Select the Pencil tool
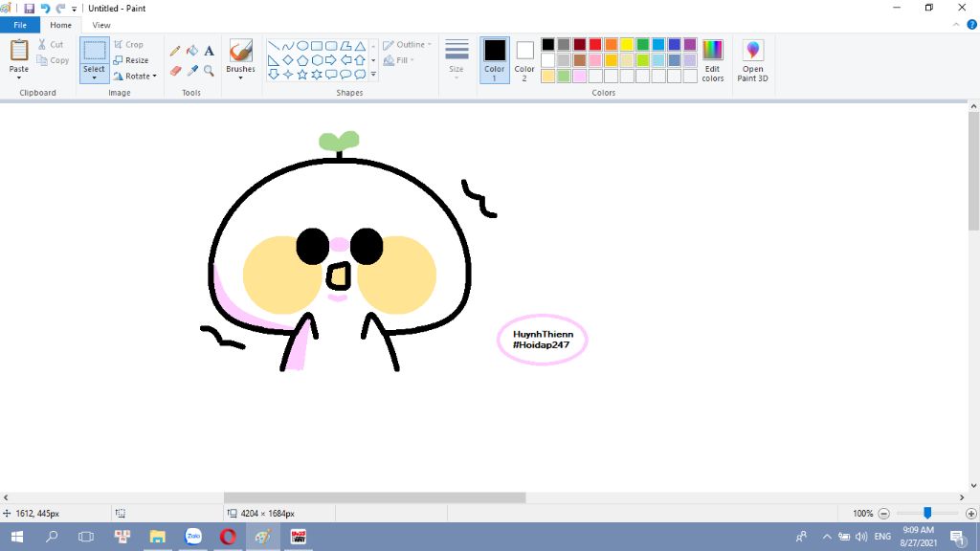This screenshot has width=980, height=551. coord(175,51)
